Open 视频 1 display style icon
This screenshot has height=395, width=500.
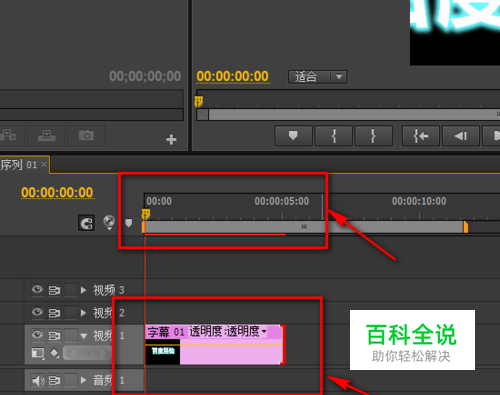38,353
